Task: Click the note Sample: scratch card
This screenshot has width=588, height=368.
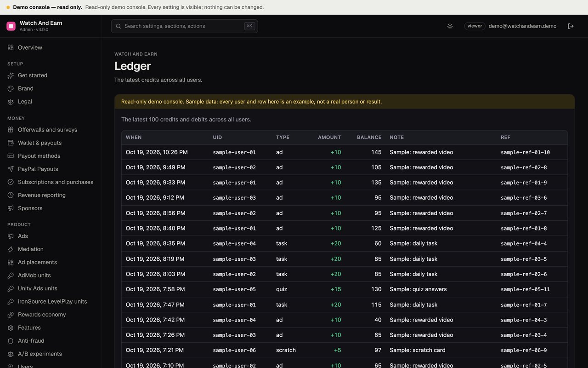Action: click(418, 351)
